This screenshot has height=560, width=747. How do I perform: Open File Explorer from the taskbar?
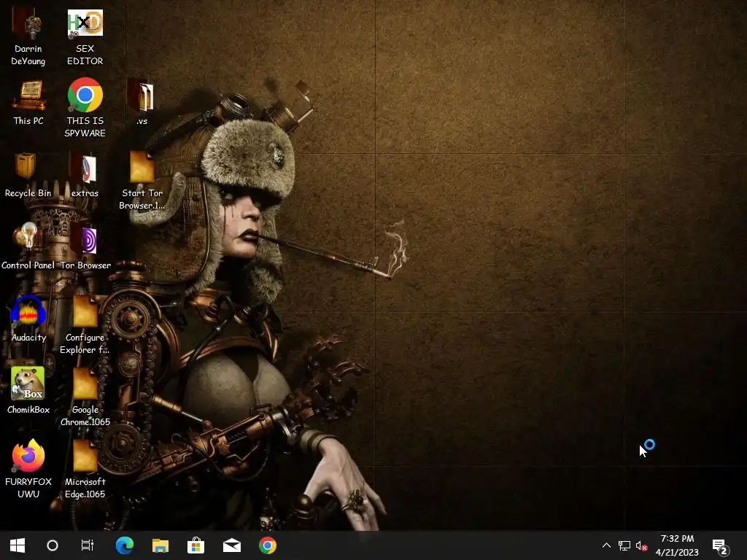[160, 545]
